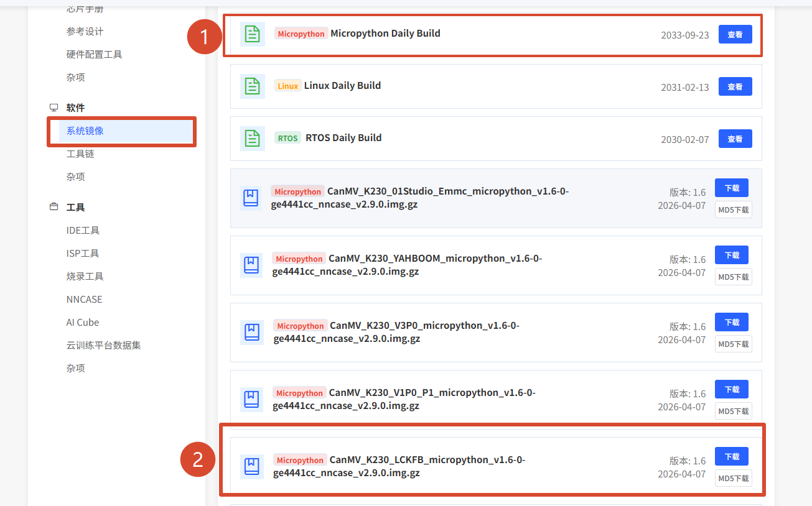
Task: Download the CanMV_K230_V3P0 image
Action: (732, 322)
